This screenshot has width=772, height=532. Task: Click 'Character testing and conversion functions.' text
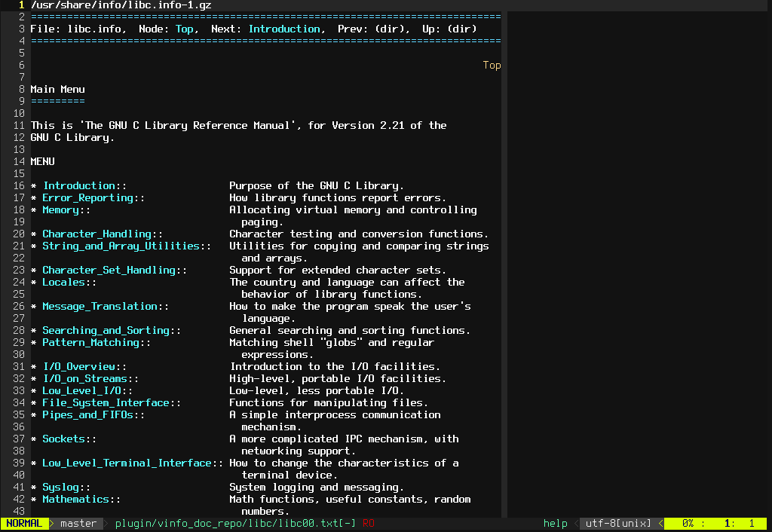point(359,234)
